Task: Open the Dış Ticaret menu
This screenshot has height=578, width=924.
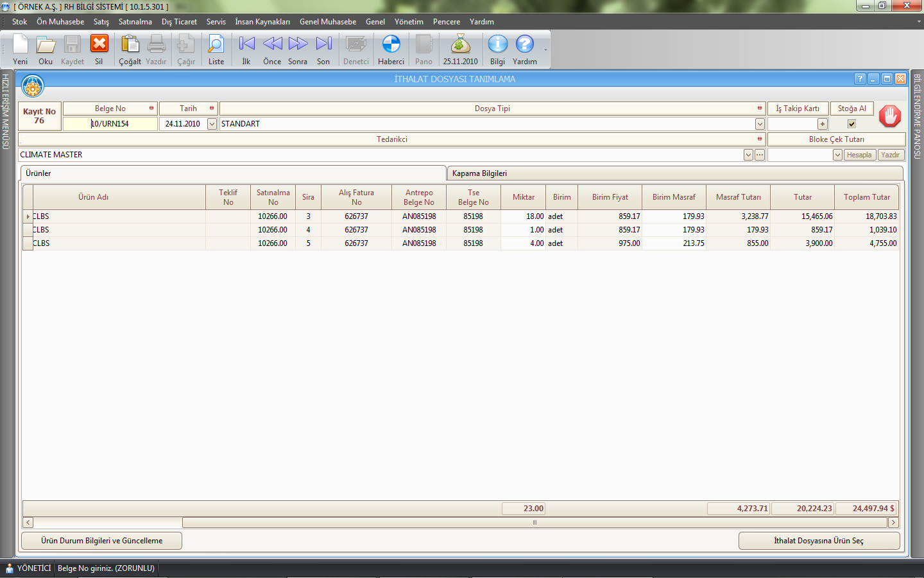Action: click(x=179, y=22)
